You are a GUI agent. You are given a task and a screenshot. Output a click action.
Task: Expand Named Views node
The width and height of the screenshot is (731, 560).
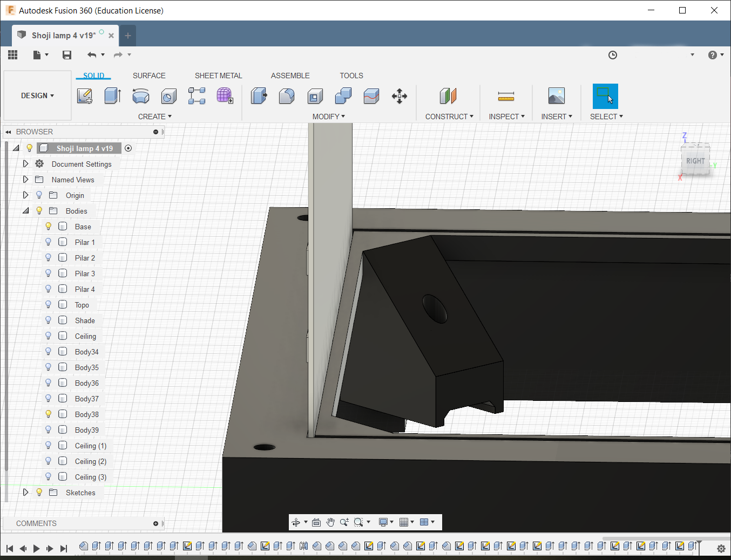[x=25, y=180]
